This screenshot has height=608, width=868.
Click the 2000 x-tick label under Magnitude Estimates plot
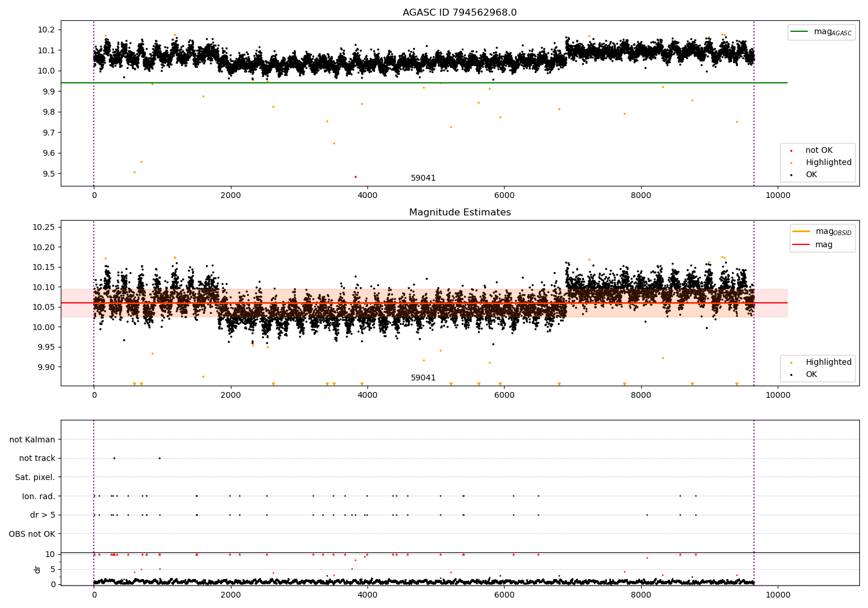click(x=231, y=395)
